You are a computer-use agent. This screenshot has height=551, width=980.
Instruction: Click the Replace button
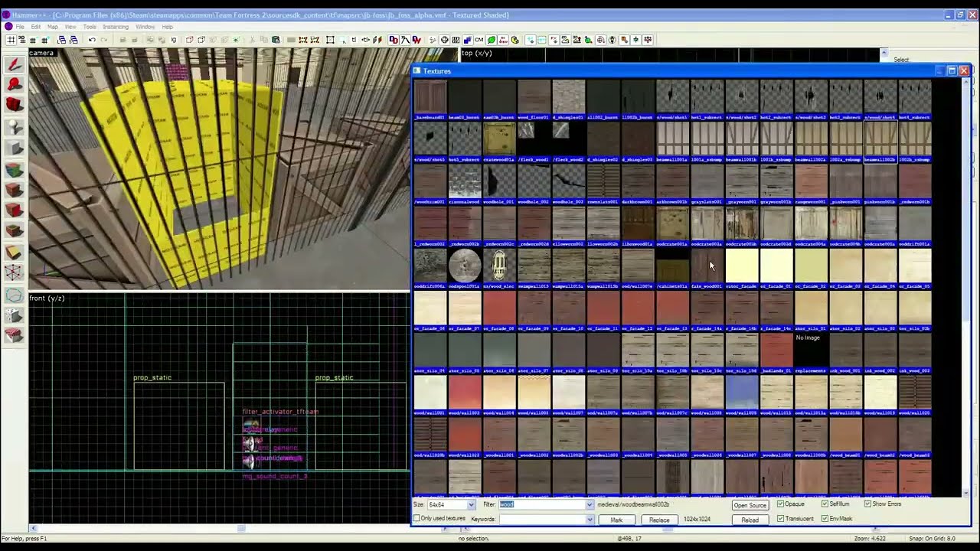(659, 520)
